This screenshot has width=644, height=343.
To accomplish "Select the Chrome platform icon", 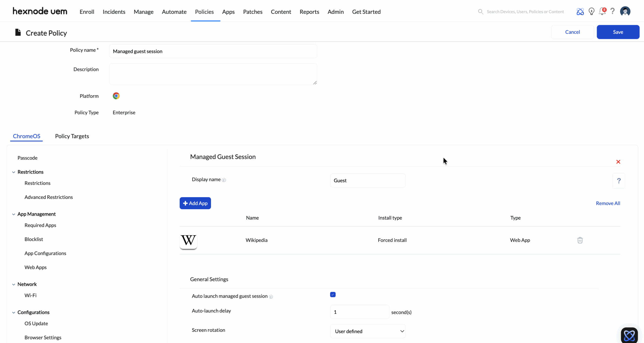I will click(116, 96).
